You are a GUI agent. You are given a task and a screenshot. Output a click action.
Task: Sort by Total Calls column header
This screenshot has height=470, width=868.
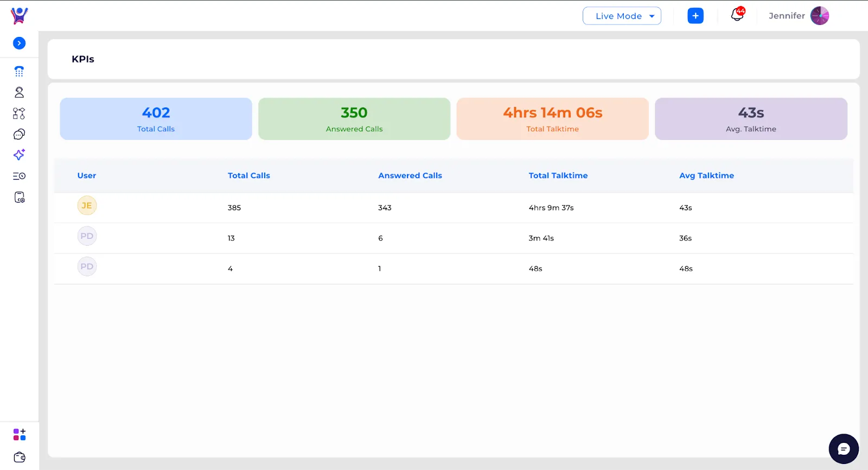coord(249,175)
